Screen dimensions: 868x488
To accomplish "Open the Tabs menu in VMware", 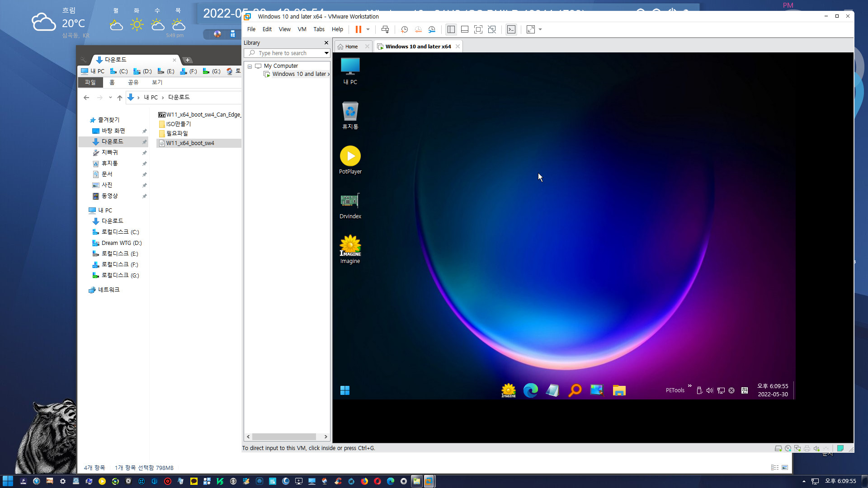I will 319,29.
